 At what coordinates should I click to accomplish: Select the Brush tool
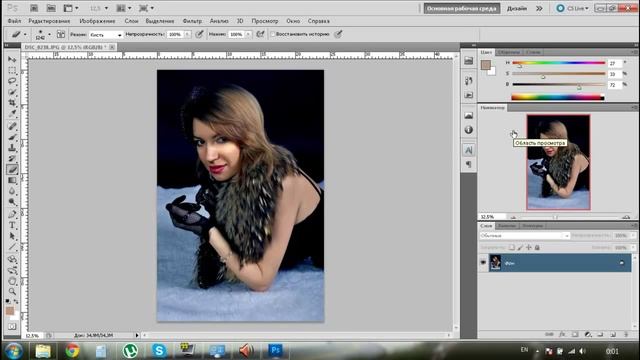12,137
